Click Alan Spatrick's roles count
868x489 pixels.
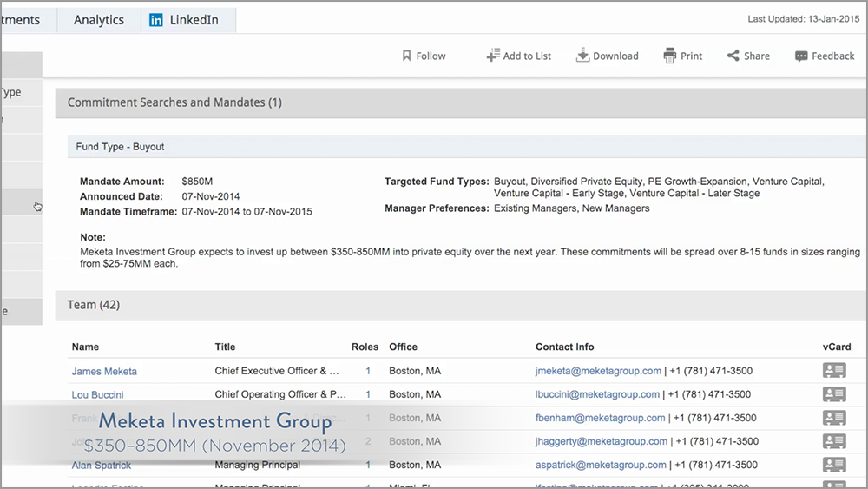[368, 466]
